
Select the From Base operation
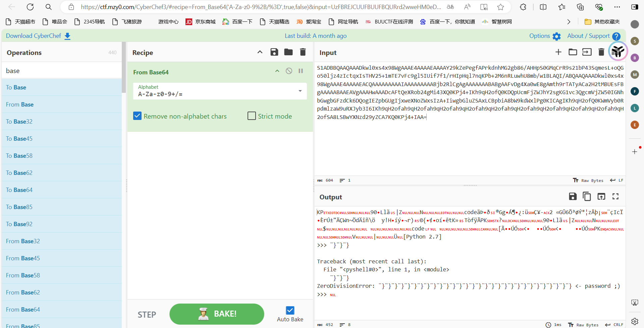coord(62,105)
